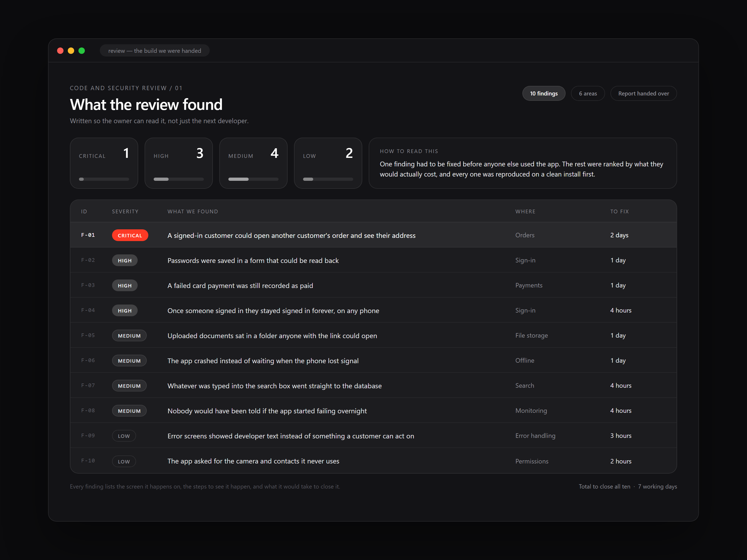Select the row ID F-01

[88, 235]
